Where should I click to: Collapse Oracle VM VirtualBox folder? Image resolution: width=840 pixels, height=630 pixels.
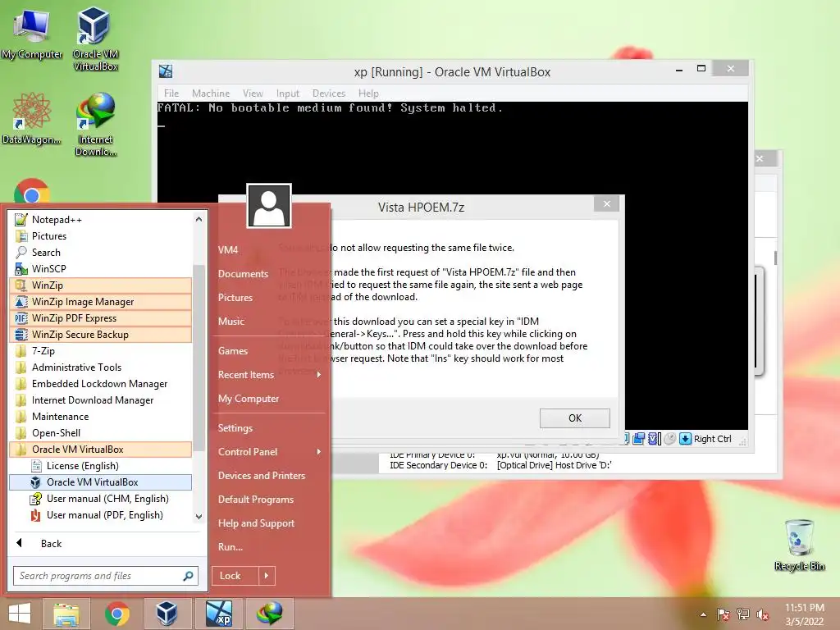click(x=101, y=450)
